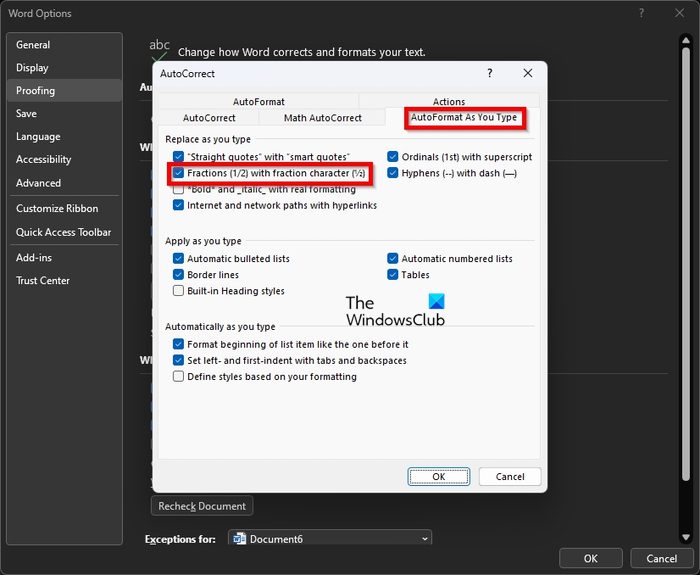The height and width of the screenshot is (575, 700).
Task: Open the Exceptions for Document6 dropdown
Action: click(x=330, y=538)
